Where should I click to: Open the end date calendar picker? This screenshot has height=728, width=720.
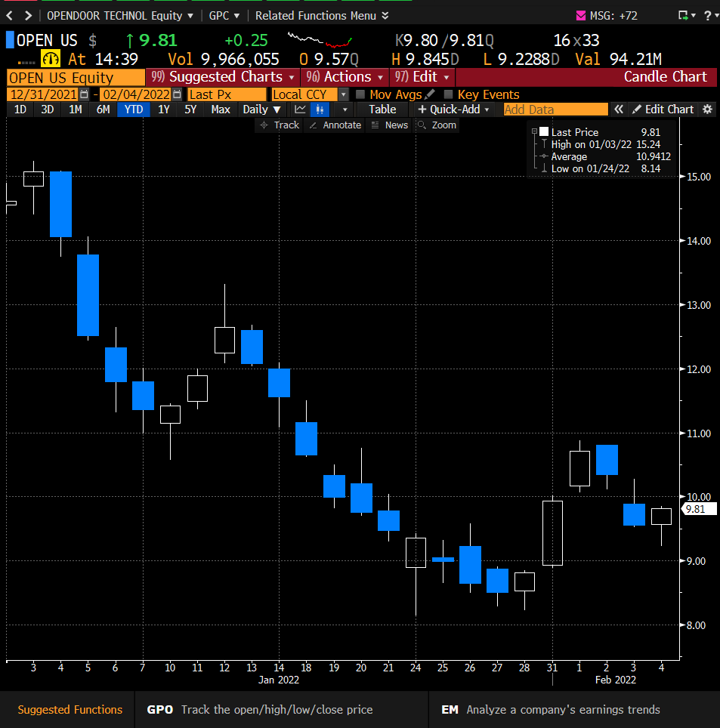coord(177,94)
